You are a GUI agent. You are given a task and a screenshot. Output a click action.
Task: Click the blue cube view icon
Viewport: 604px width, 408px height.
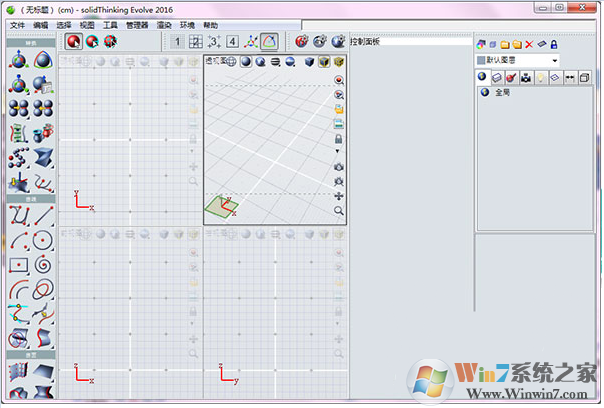pyautogui.click(x=309, y=62)
